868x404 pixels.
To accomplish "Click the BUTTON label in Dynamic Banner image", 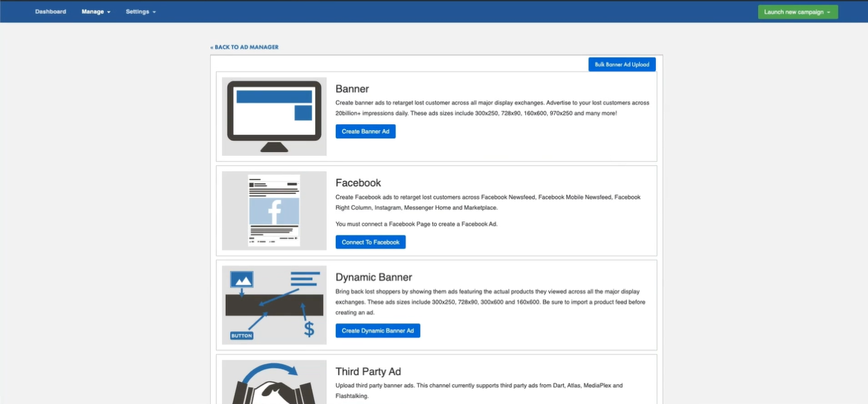I will 241,335.
